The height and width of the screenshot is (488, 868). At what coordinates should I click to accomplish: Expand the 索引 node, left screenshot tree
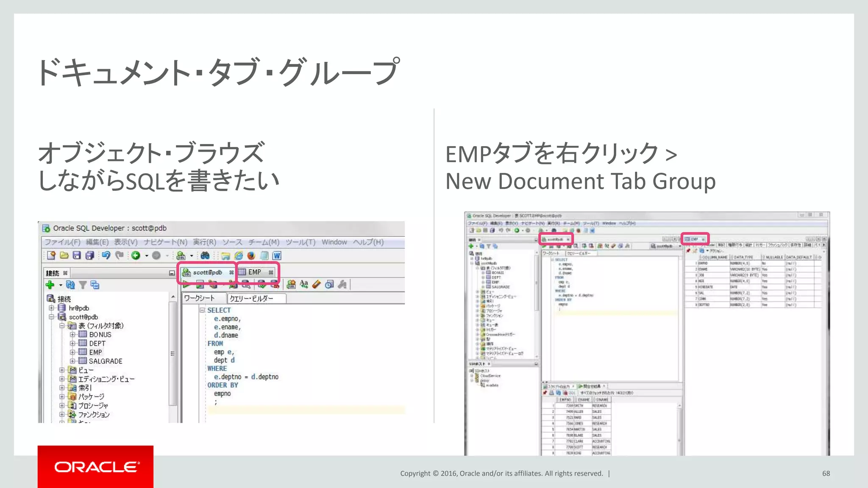[x=62, y=388]
